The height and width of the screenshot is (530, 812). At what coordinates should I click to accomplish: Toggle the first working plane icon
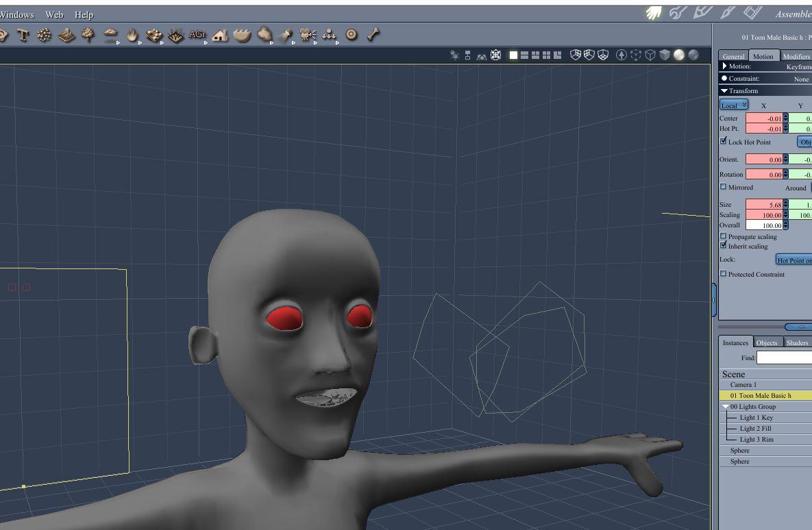click(x=576, y=55)
